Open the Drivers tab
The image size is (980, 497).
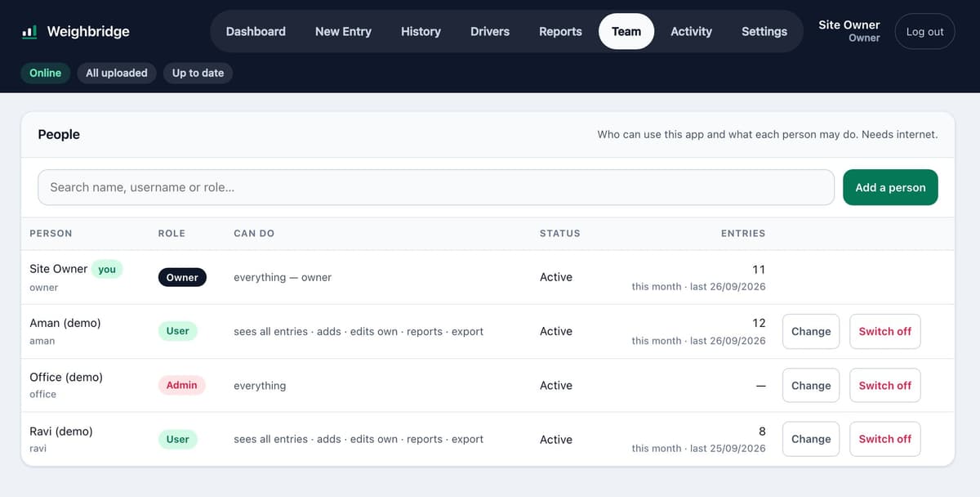490,31
